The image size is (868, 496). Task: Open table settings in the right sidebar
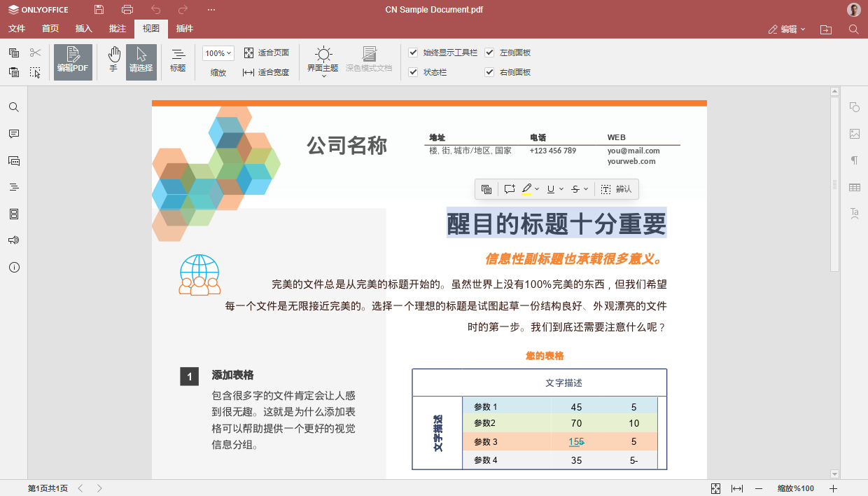pos(855,187)
